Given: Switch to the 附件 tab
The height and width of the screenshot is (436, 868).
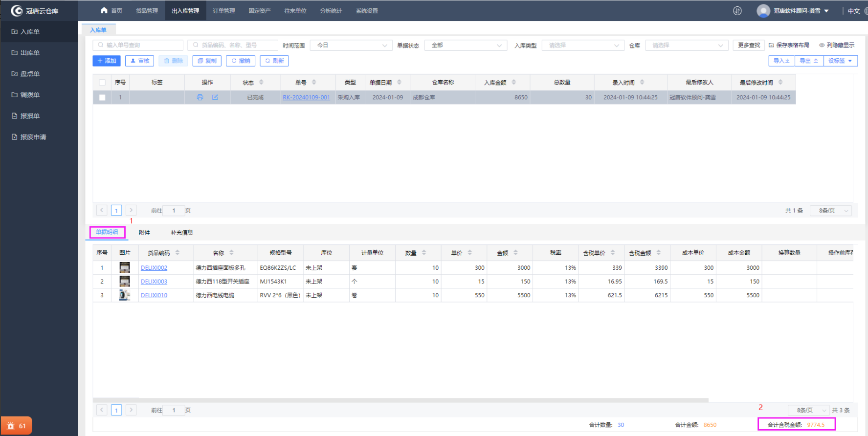Looking at the screenshot, I should tap(144, 233).
